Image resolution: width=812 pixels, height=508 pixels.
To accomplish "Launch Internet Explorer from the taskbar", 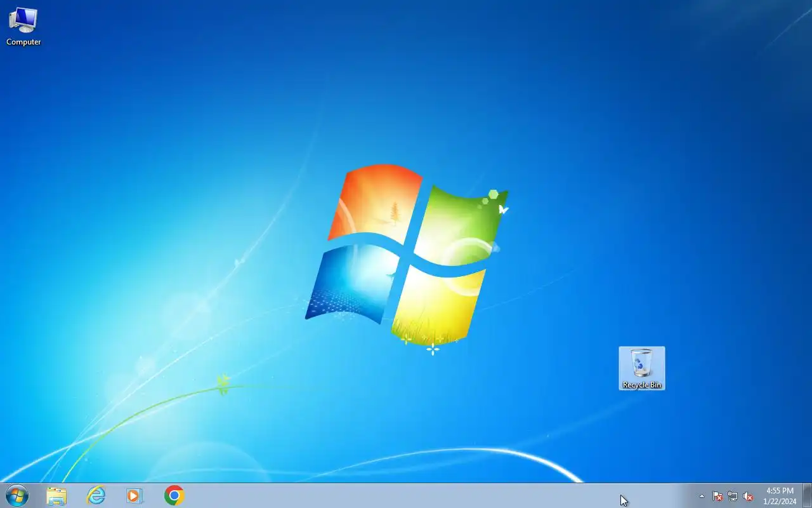I will point(96,496).
